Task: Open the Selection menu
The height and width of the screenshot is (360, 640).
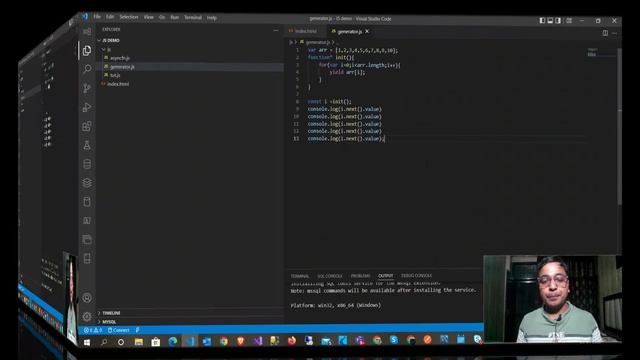Action: (x=129, y=17)
